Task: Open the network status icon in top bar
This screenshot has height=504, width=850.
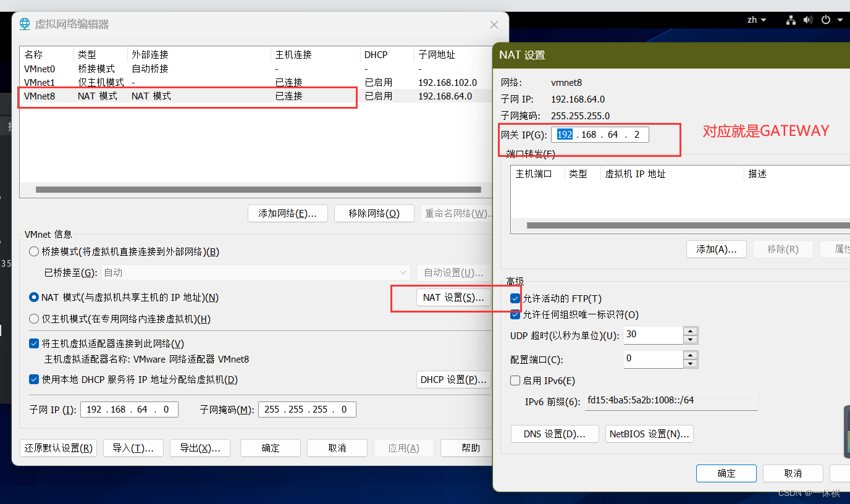Action: click(x=791, y=20)
